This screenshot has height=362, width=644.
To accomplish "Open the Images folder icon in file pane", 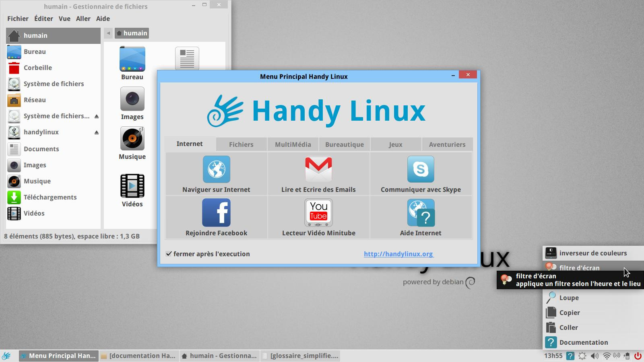I will 132,99.
